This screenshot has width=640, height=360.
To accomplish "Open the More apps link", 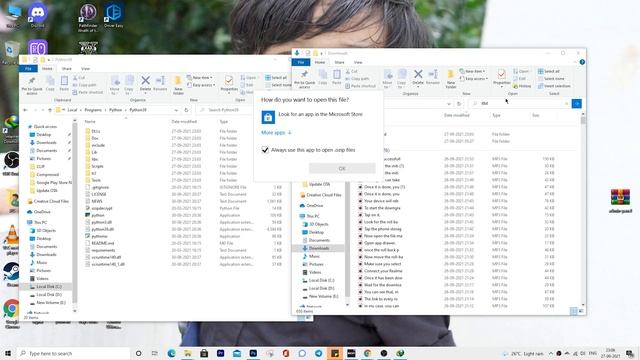I will click(x=276, y=132).
